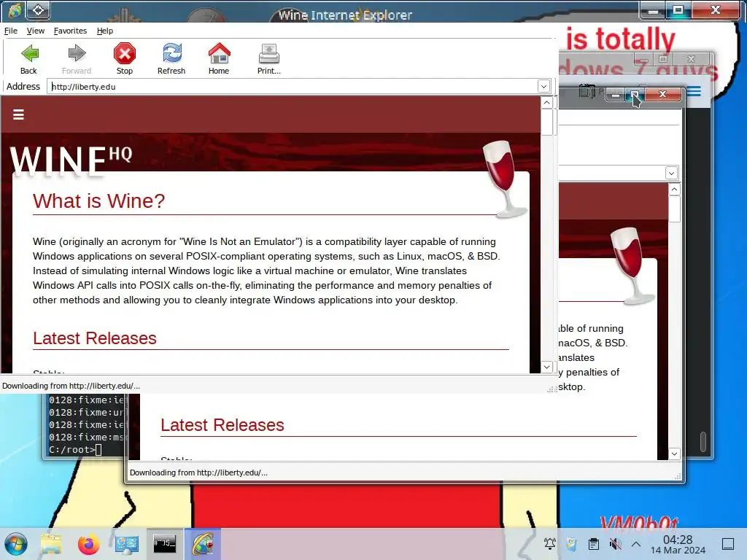747x560 pixels.
Task: Refresh the page in Wine Internet Explorer
Action: pyautogui.click(x=171, y=58)
